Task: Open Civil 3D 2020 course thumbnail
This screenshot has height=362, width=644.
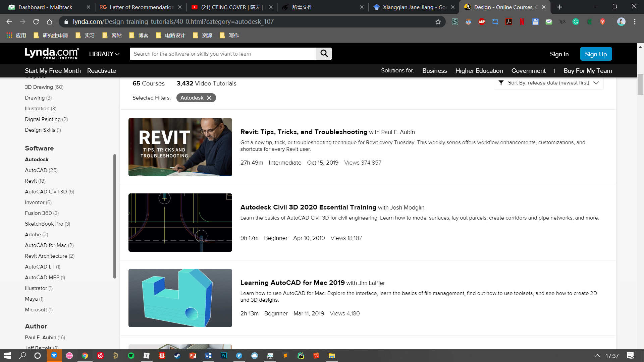Action: [180, 223]
